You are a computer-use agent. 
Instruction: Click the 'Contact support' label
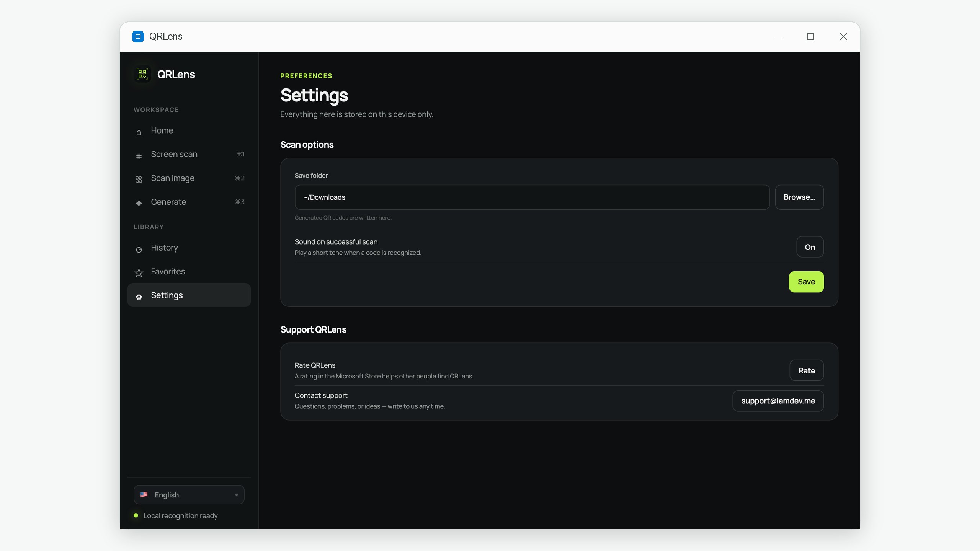click(x=321, y=395)
